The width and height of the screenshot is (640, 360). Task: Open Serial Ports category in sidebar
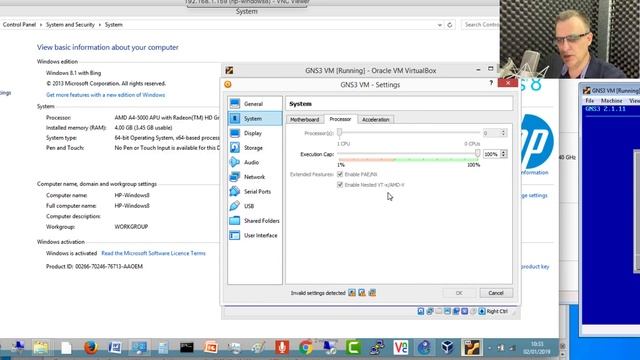tap(255, 191)
